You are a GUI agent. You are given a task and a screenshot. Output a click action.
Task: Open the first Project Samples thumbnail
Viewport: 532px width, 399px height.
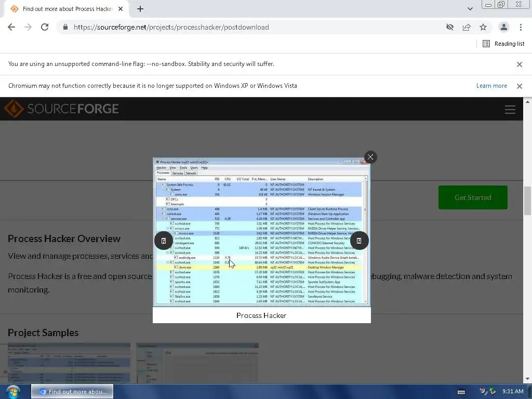pos(69,363)
